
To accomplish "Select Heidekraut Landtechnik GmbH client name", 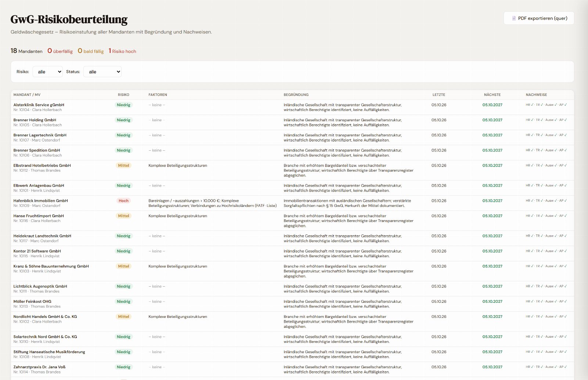I will pyautogui.click(x=42, y=236).
